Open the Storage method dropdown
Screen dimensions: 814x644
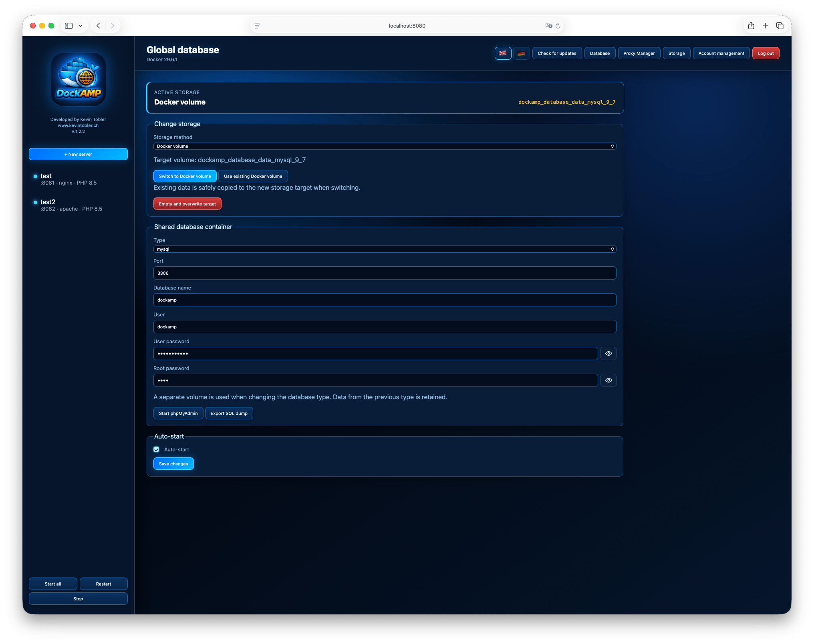(385, 146)
